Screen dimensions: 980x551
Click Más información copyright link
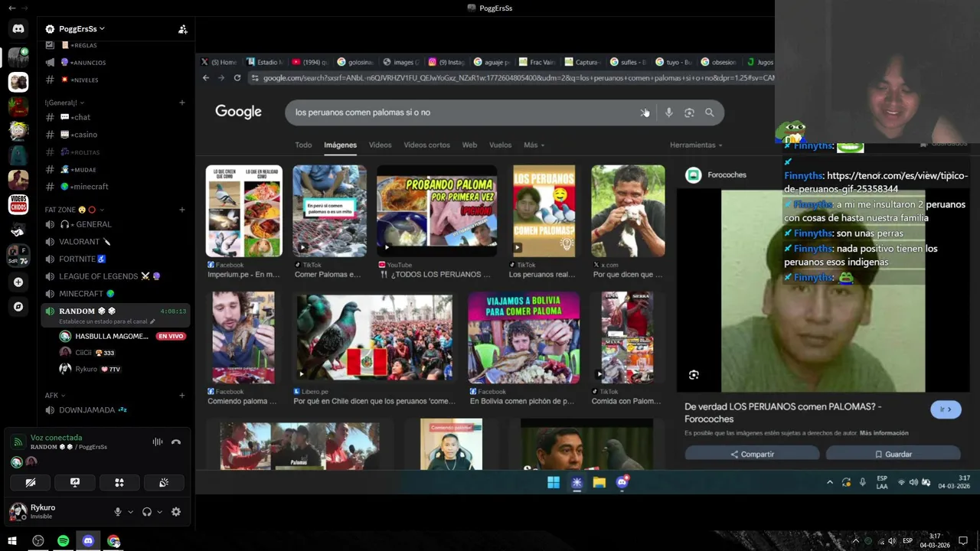(x=884, y=433)
